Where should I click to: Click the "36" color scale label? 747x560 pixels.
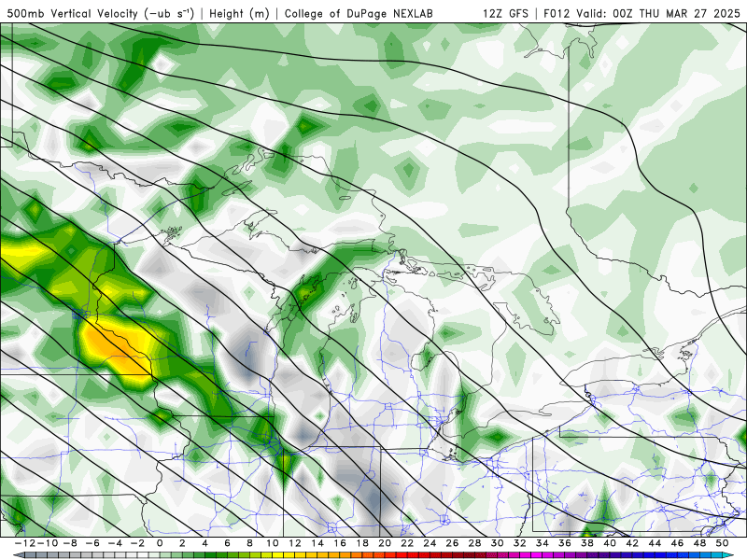[565, 543]
